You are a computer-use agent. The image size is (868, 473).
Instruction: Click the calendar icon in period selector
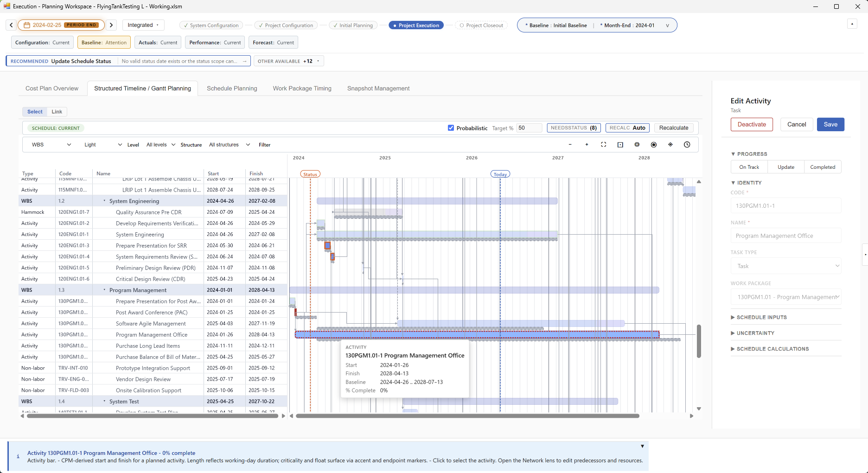pos(27,25)
